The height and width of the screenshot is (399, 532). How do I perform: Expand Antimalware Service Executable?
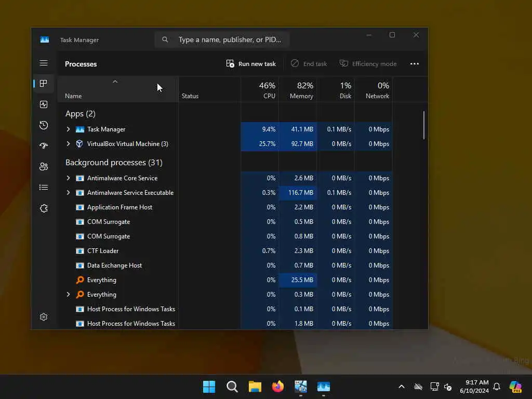(68, 193)
